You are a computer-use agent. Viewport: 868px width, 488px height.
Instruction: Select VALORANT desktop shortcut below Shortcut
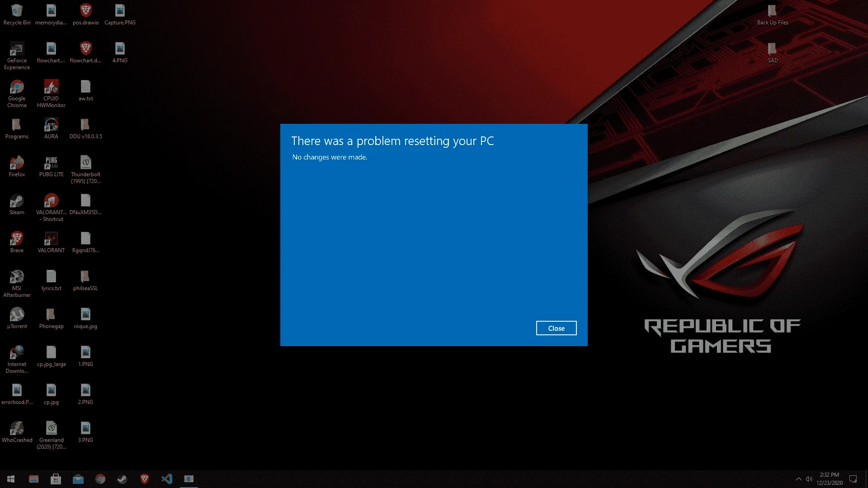click(x=51, y=243)
